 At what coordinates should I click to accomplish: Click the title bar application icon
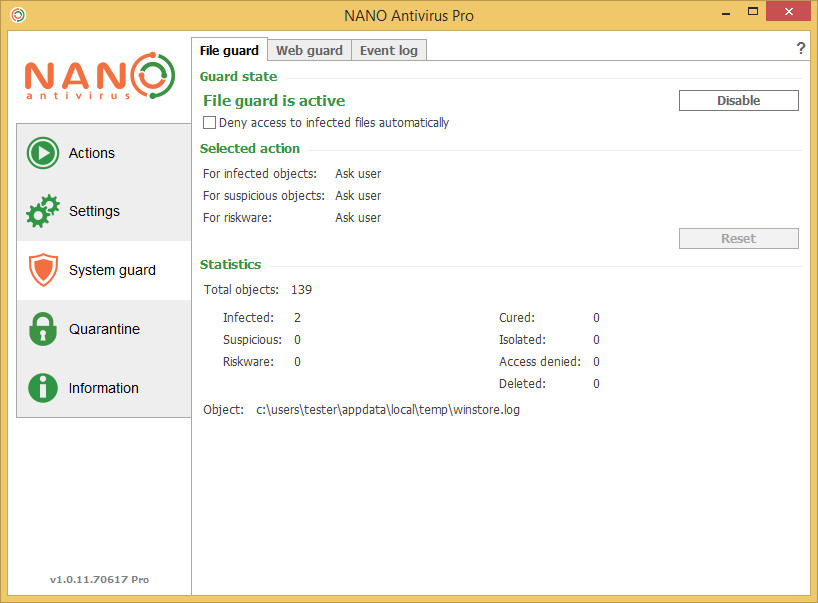(x=18, y=15)
